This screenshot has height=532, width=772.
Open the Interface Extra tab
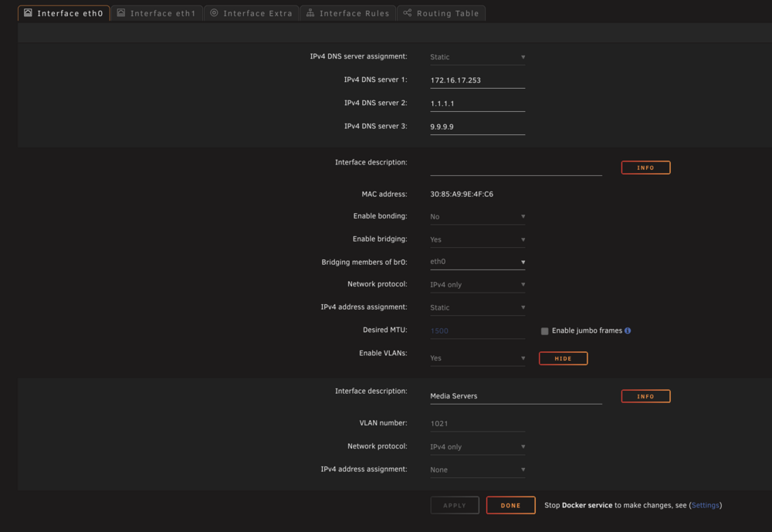pyautogui.click(x=252, y=13)
